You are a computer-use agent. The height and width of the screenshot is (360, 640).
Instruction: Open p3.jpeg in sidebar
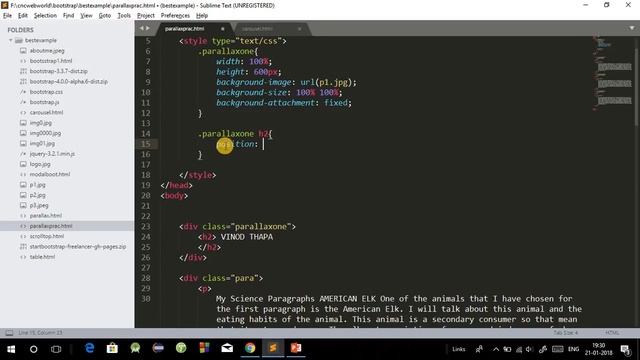pos(39,205)
